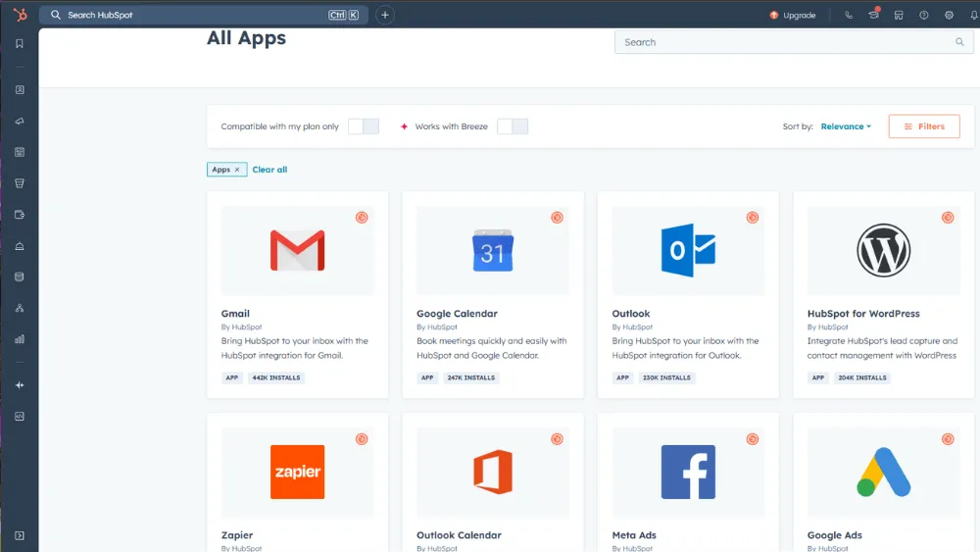Open the Marketing megaphone sidebar icon

(20, 122)
